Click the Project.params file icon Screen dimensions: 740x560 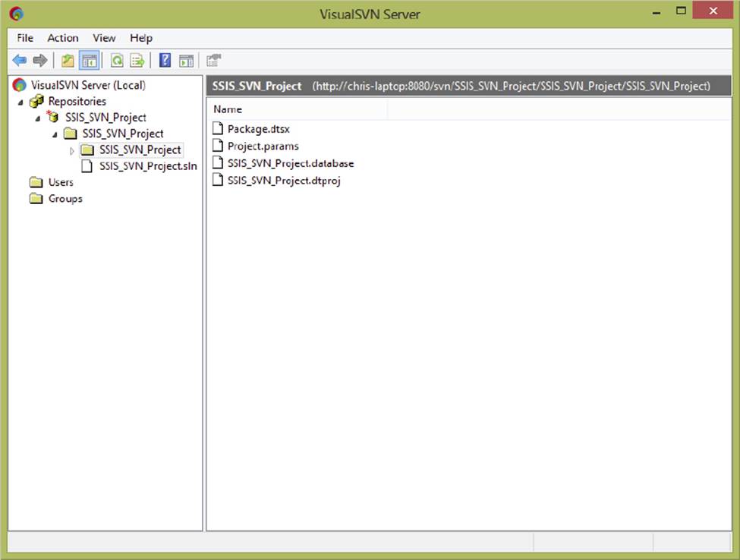pos(218,146)
